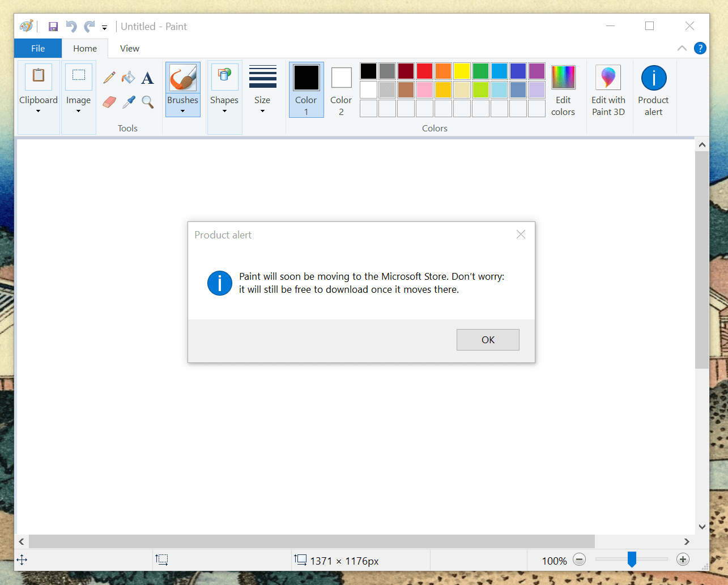Expand the Clipboard dropdown arrow
This screenshot has width=728, height=585.
pos(39,111)
